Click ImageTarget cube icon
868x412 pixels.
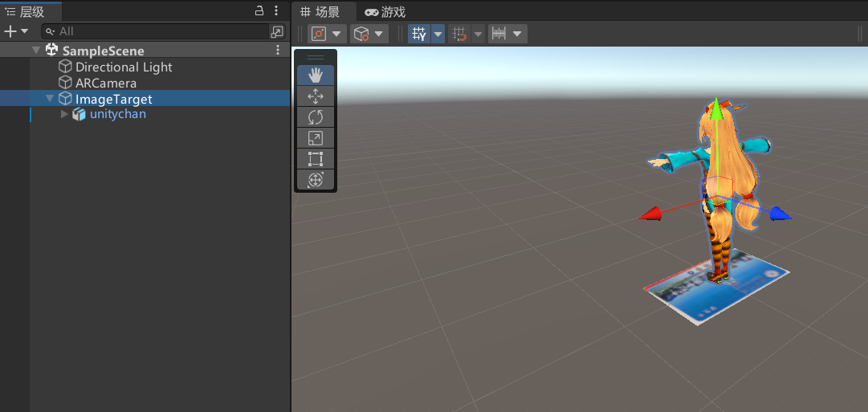pos(65,99)
